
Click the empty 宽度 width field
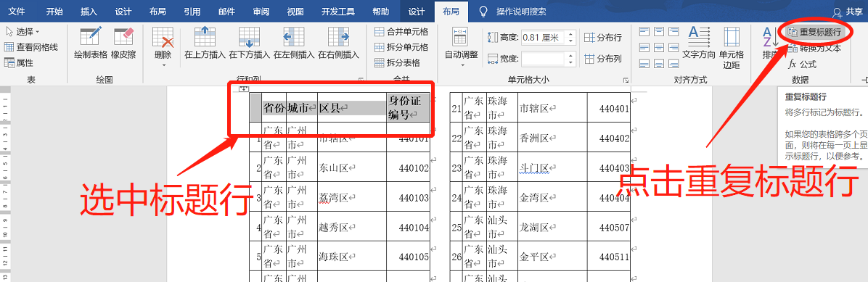(543, 58)
